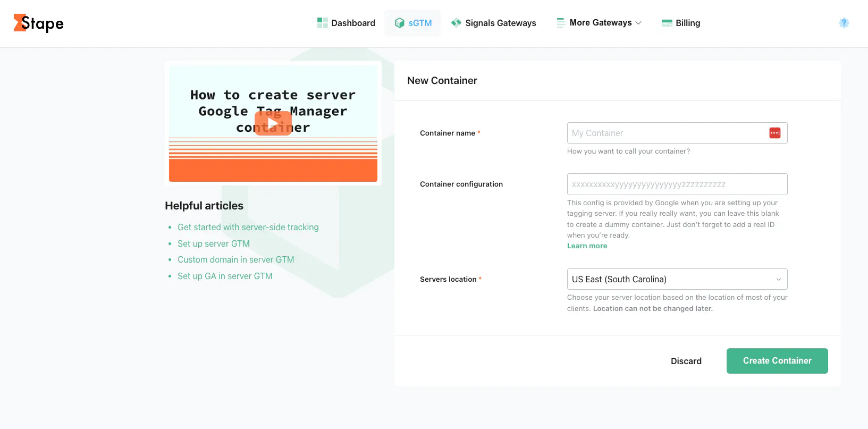The image size is (868, 429).
Task: Open the Learn more link
Action: [x=587, y=246]
